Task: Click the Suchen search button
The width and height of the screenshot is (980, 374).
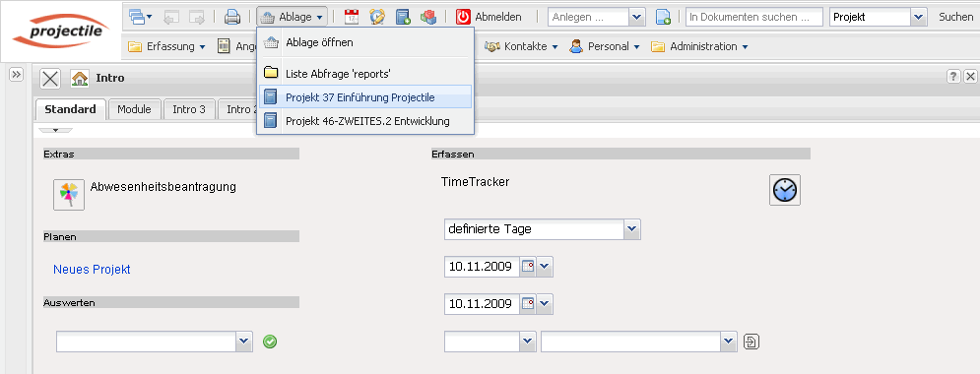Action: point(955,17)
